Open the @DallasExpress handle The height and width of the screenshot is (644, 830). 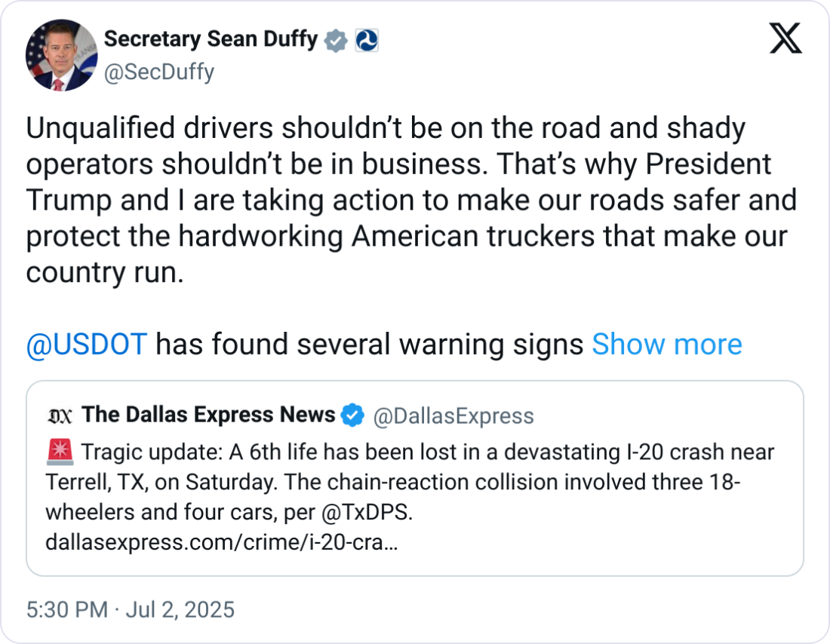click(453, 416)
